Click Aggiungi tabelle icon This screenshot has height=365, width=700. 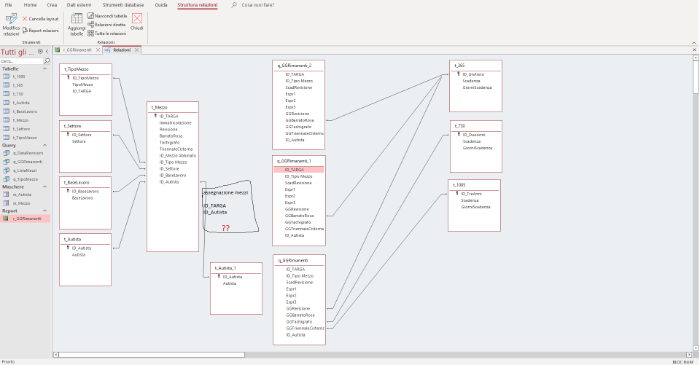76,19
